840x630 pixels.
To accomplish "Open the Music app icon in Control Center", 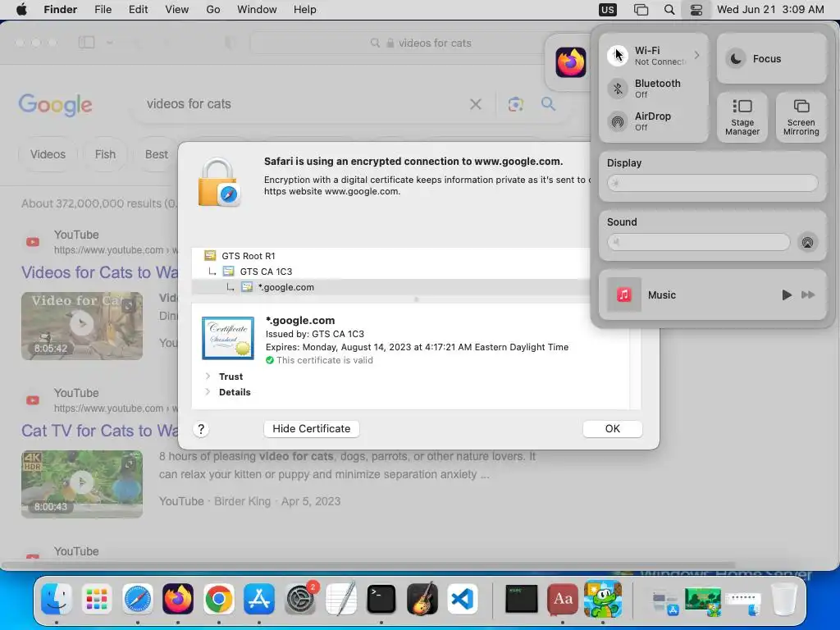I will point(623,294).
